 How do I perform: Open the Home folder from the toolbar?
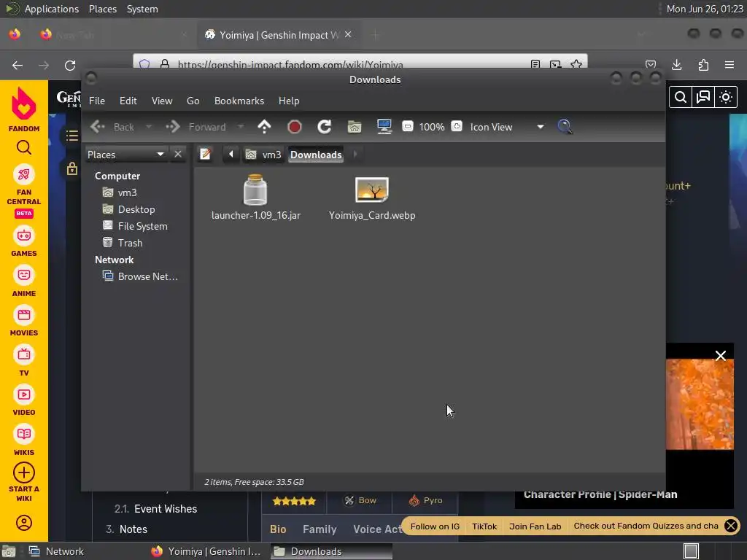point(355,127)
